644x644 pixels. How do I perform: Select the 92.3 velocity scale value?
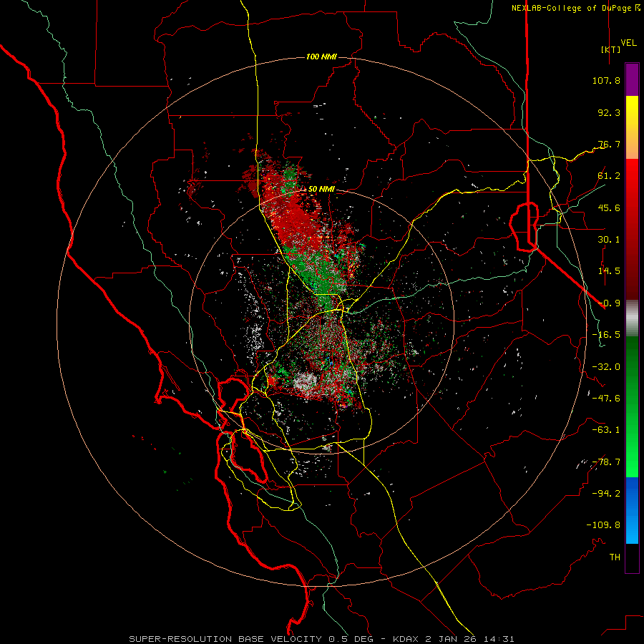609,112
